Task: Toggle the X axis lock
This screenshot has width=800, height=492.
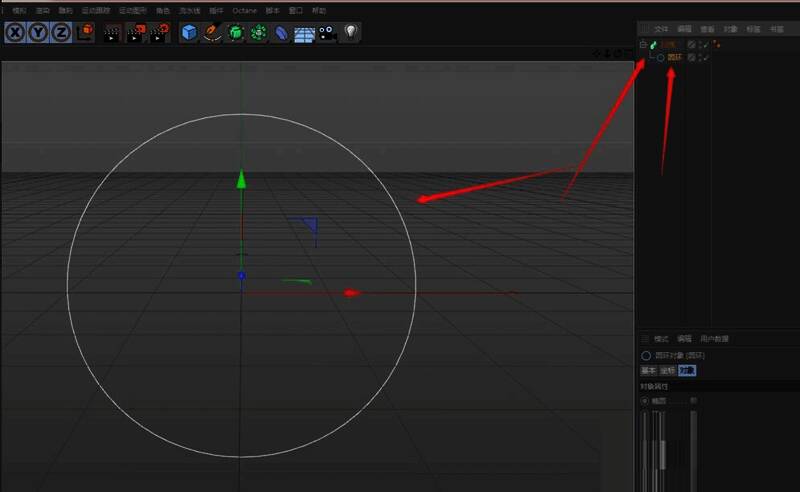Action: [x=16, y=33]
